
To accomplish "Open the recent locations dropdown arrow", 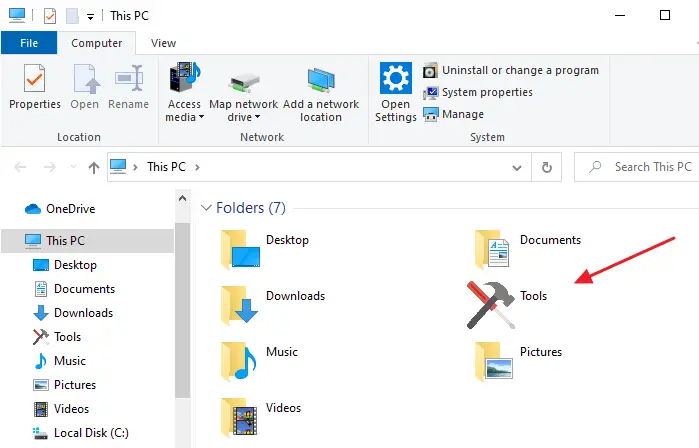I will (x=73, y=167).
